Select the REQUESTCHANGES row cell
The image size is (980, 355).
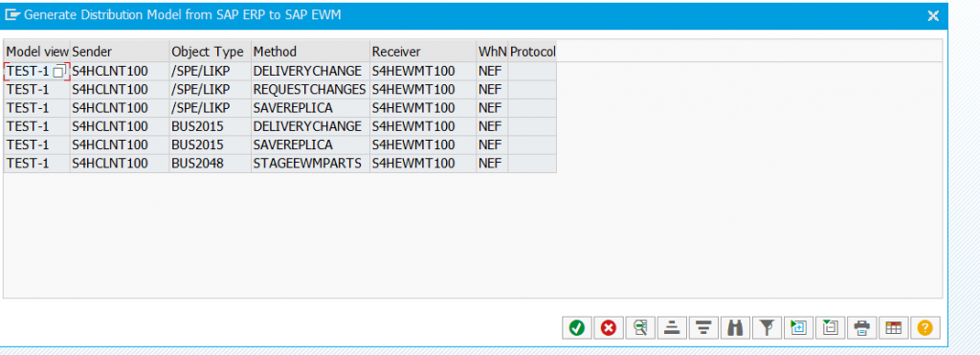coord(310,89)
